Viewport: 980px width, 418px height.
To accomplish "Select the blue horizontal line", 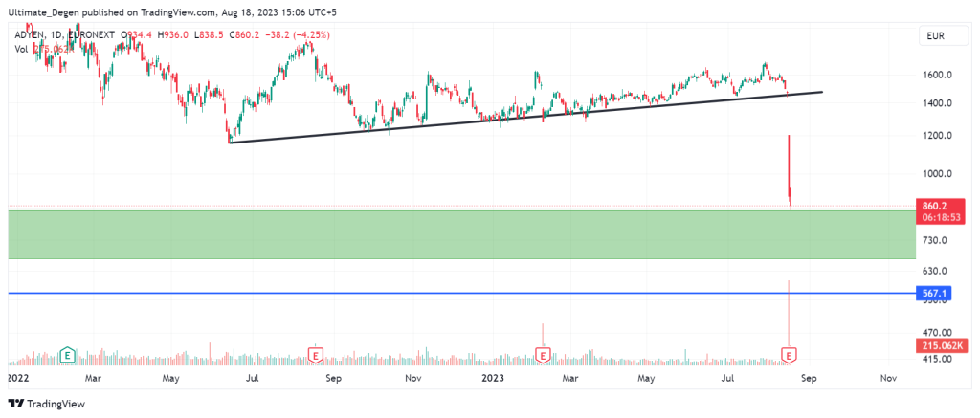I will coord(462,293).
